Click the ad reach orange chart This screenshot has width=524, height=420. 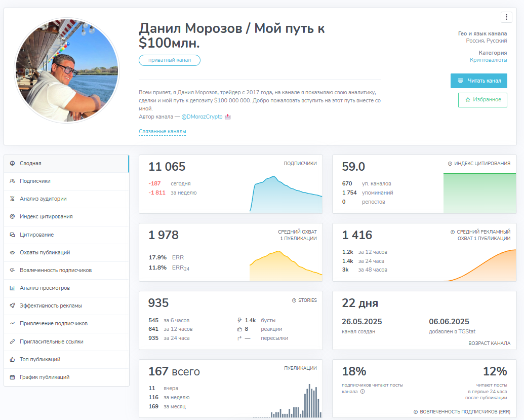point(479,265)
